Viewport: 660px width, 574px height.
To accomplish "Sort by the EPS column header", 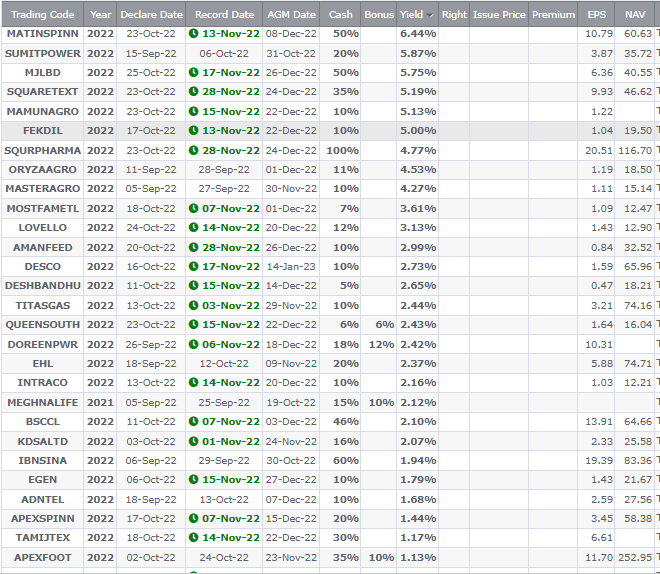I will [x=596, y=15].
